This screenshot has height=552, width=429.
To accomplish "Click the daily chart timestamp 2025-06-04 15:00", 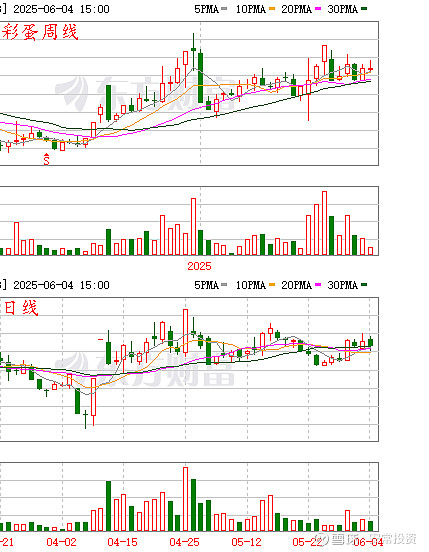I will coord(61,285).
